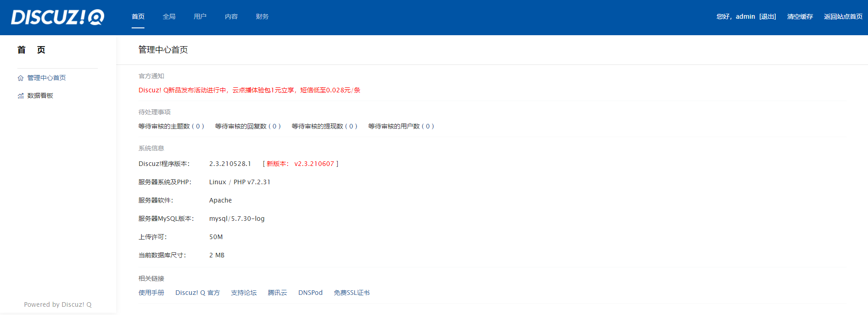This screenshot has width=868, height=315.
Task: Go to the 财务 navigation tab
Action: (x=262, y=16)
